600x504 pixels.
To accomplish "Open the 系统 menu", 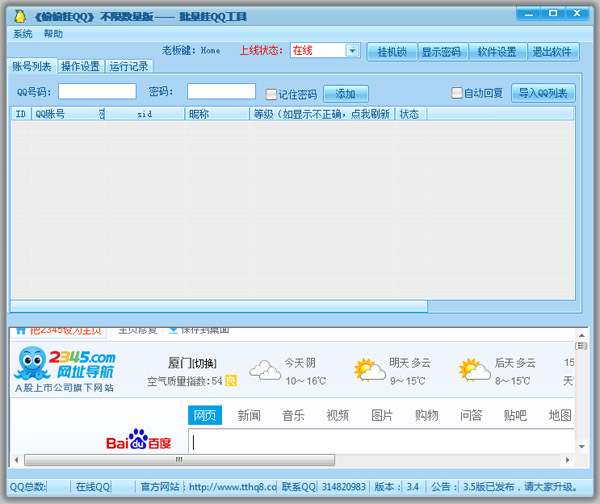I will pos(23,34).
